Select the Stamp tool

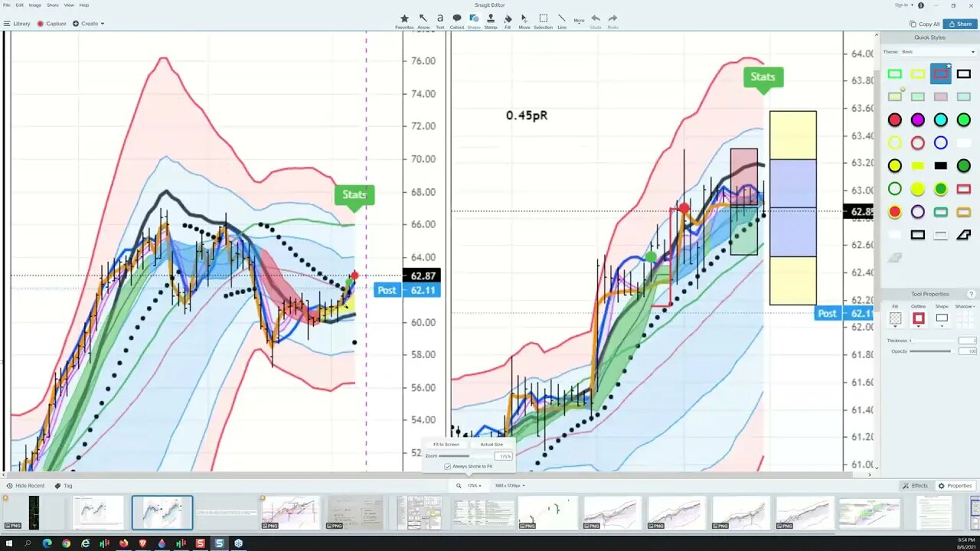491,21
